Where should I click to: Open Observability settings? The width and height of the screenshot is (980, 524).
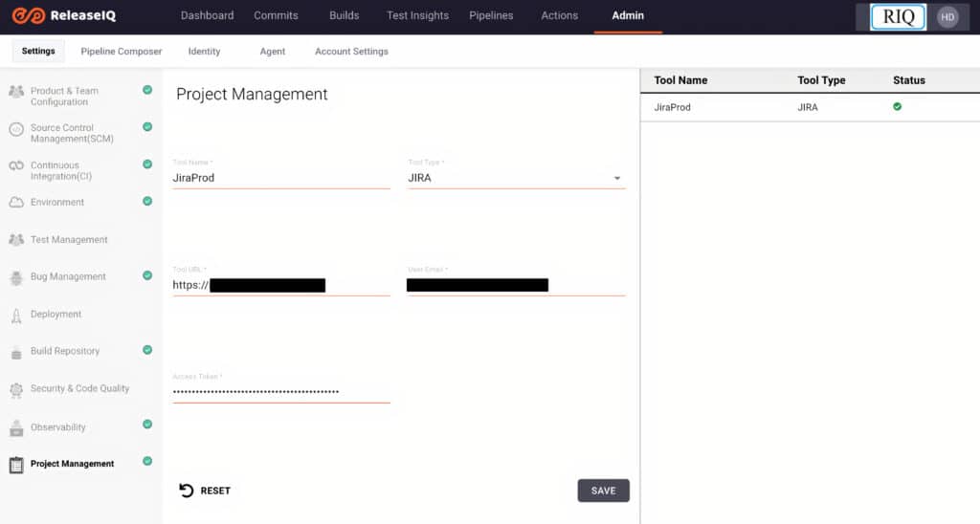point(58,427)
